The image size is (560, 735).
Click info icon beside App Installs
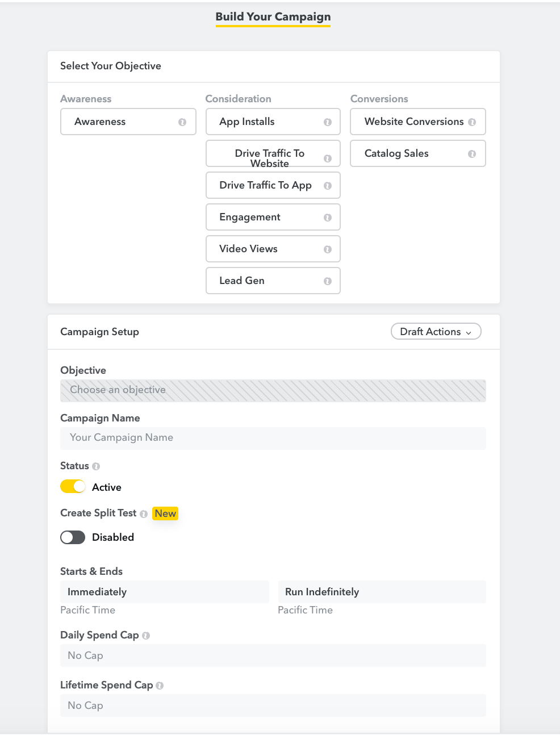[328, 122]
